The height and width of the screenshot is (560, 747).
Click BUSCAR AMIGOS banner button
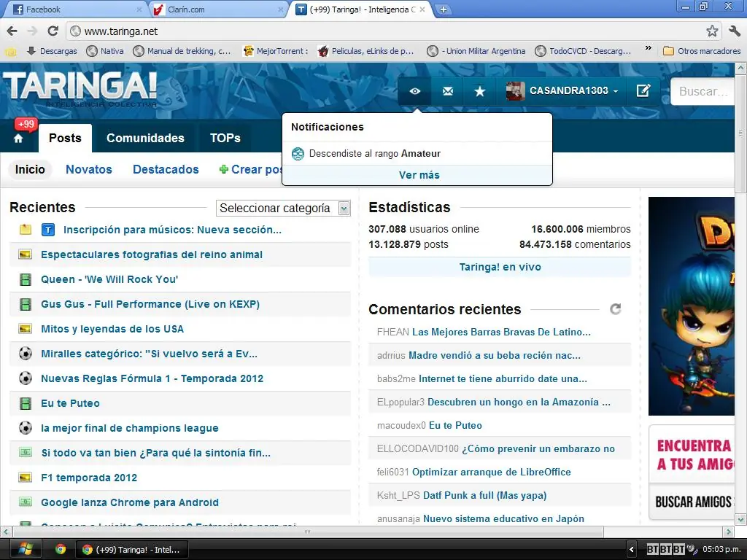pyautogui.click(x=694, y=502)
